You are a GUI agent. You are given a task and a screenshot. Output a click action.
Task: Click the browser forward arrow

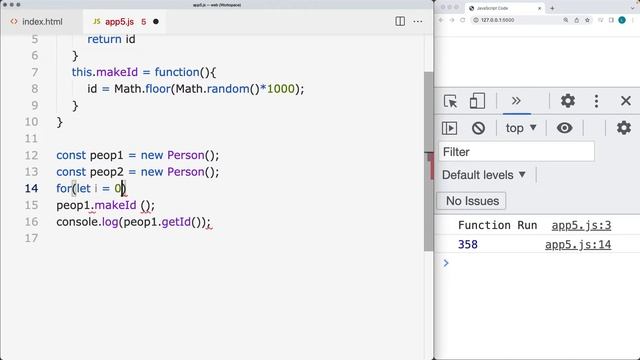pos(451,20)
